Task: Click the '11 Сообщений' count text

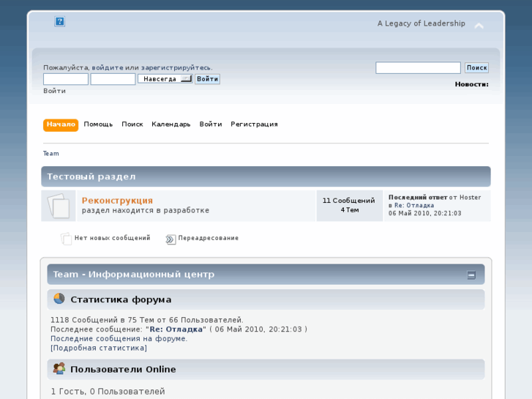Action: [349, 201]
